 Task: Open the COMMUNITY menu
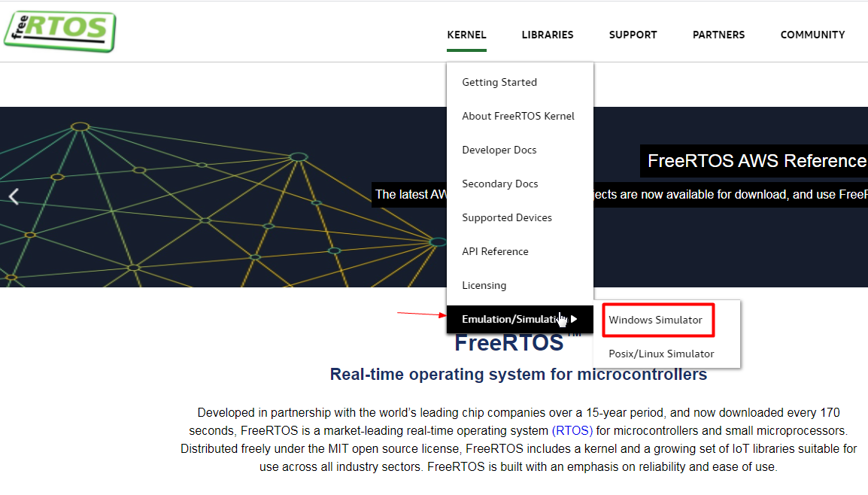[812, 35]
